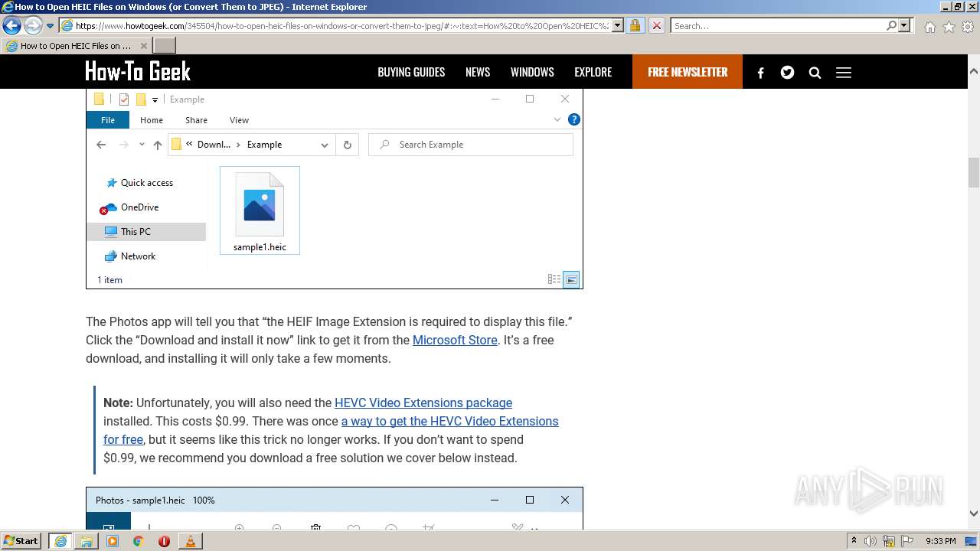Click Network in Explorer screenshot
Viewport: 980px width, 551px height.
coord(138,256)
